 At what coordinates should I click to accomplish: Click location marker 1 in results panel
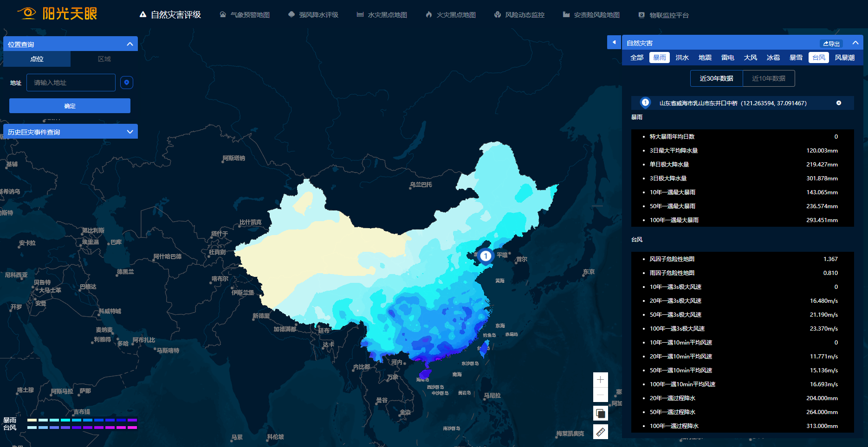[x=645, y=102]
